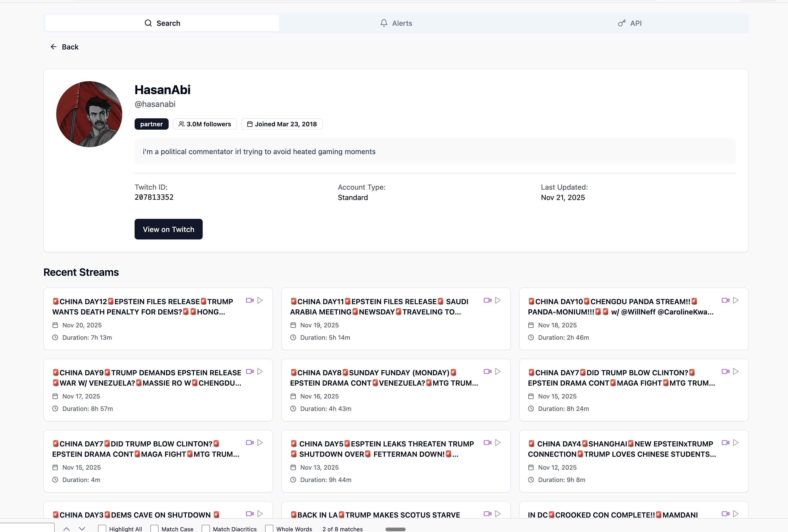The image size is (788, 532).
Task: Click the video camera icon on CHINA DAY11 card
Action: pyautogui.click(x=488, y=300)
